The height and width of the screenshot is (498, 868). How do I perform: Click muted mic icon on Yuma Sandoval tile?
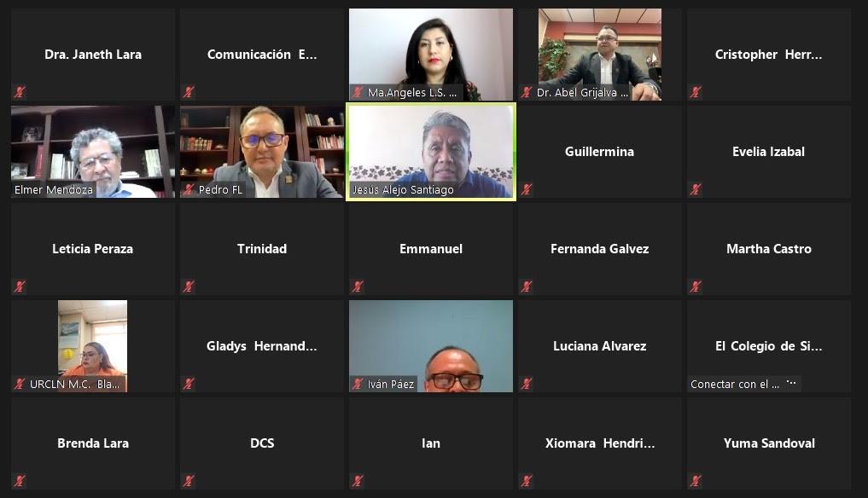tap(696, 481)
